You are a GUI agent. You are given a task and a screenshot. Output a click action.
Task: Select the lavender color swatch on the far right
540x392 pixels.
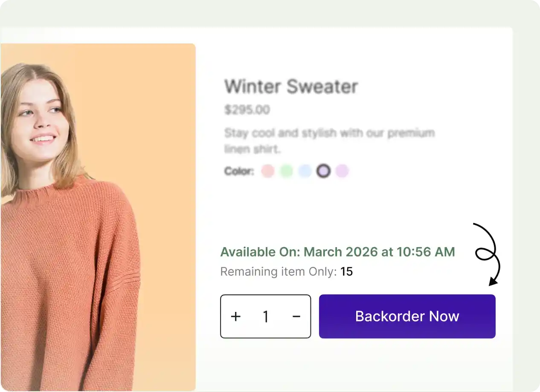(x=343, y=171)
